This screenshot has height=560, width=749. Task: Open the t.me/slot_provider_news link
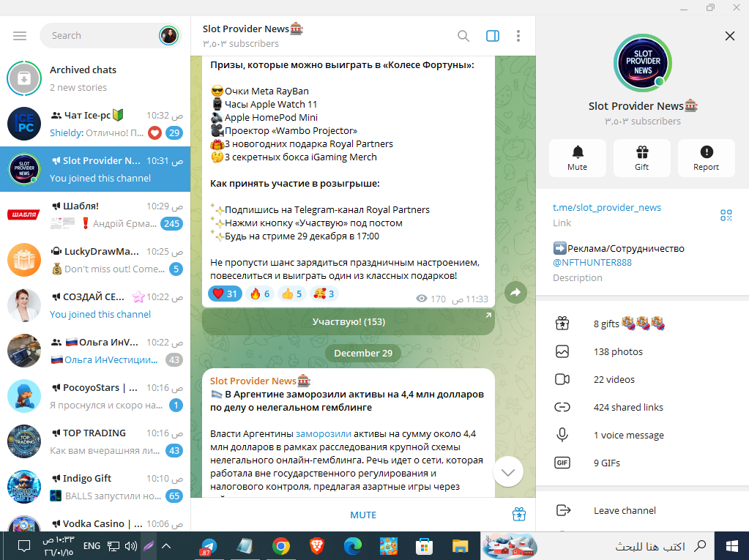(607, 208)
